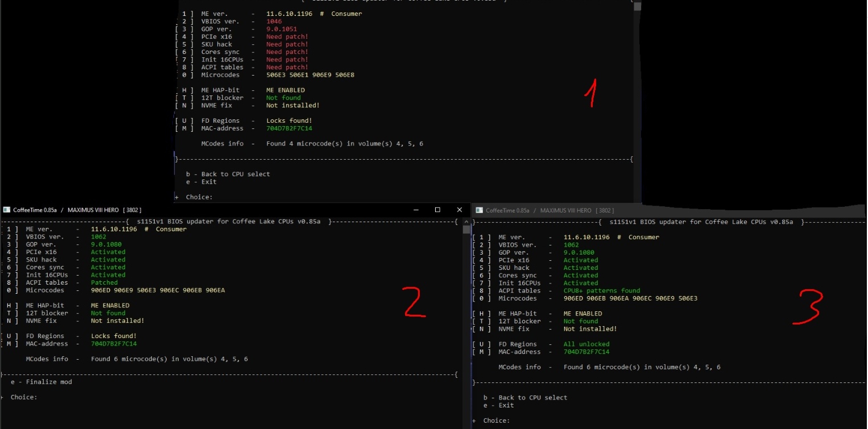Click the FD Regions "All unlocked" status

[586, 344]
